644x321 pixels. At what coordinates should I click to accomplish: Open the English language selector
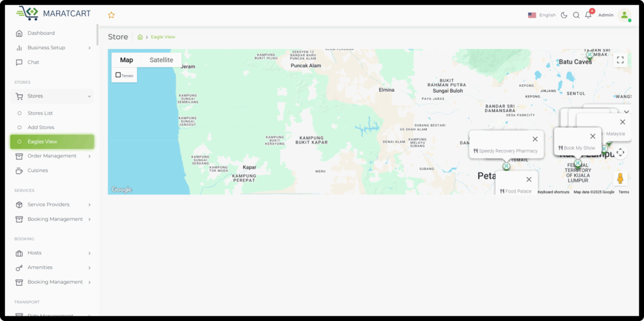click(x=541, y=15)
